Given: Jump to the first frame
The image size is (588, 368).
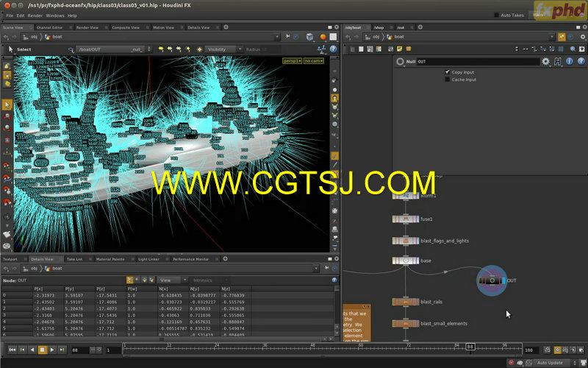Looking at the screenshot, I should coord(12,350).
